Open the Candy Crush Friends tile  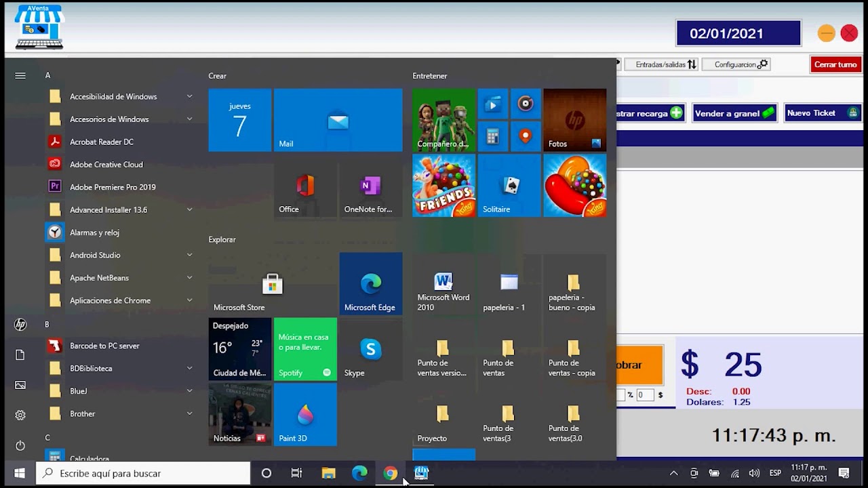[x=443, y=186]
